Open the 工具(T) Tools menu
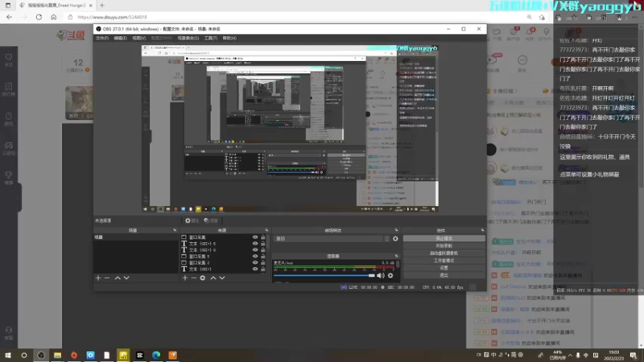The image size is (644, 362). (x=211, y=38)
